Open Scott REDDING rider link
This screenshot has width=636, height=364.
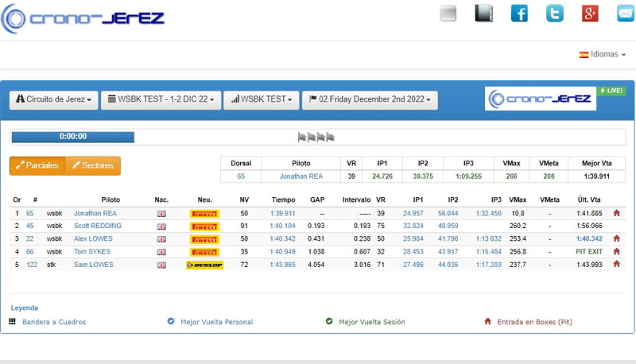(98, 227)
